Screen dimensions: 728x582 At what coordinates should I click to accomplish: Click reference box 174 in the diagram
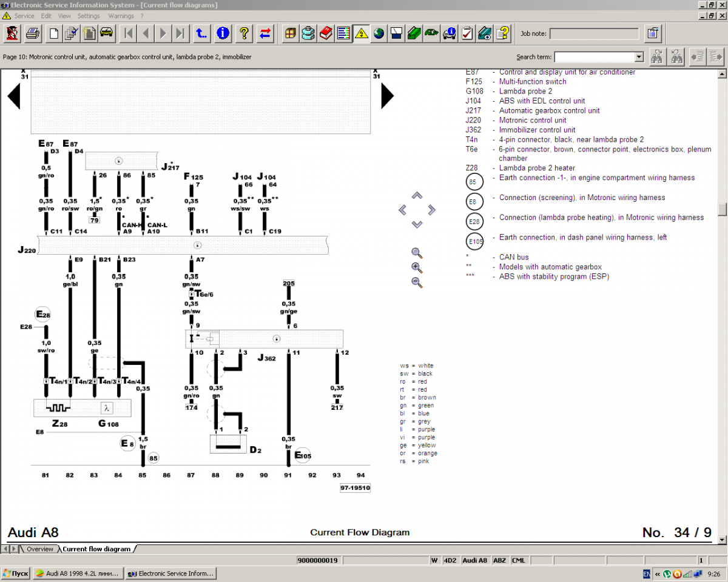tap(192, 407)
